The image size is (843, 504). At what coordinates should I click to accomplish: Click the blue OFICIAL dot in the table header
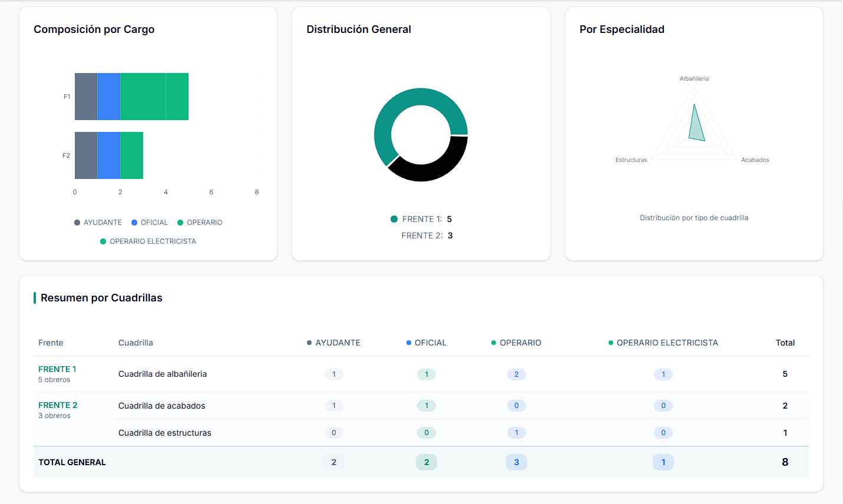[410, 342]
